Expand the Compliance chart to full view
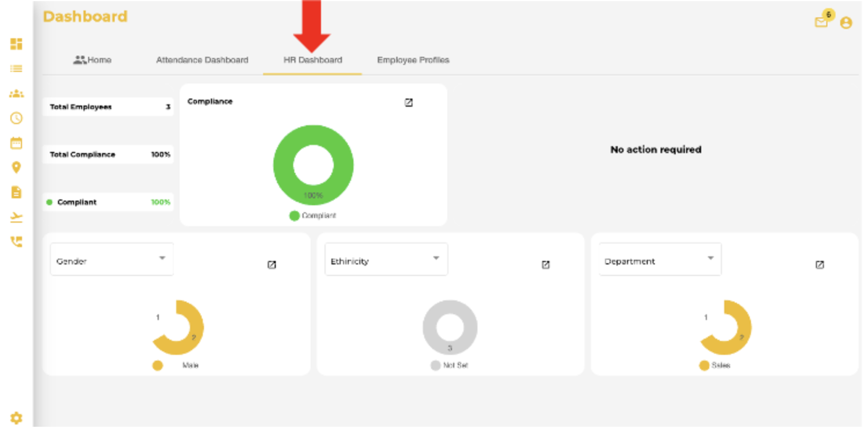This screenshot has height=443, width=868. (x=409, y=102)
